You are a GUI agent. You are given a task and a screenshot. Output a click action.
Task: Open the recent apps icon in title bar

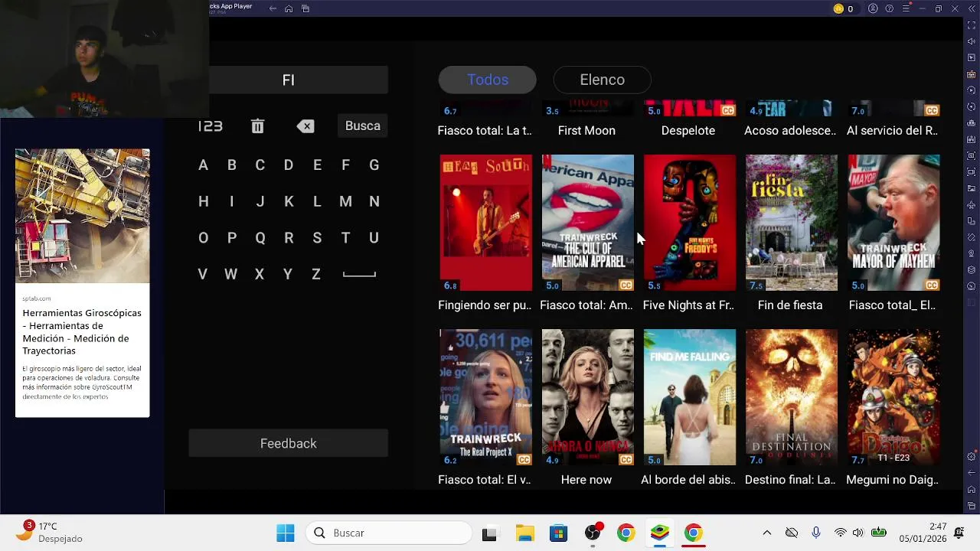(305, 8)
